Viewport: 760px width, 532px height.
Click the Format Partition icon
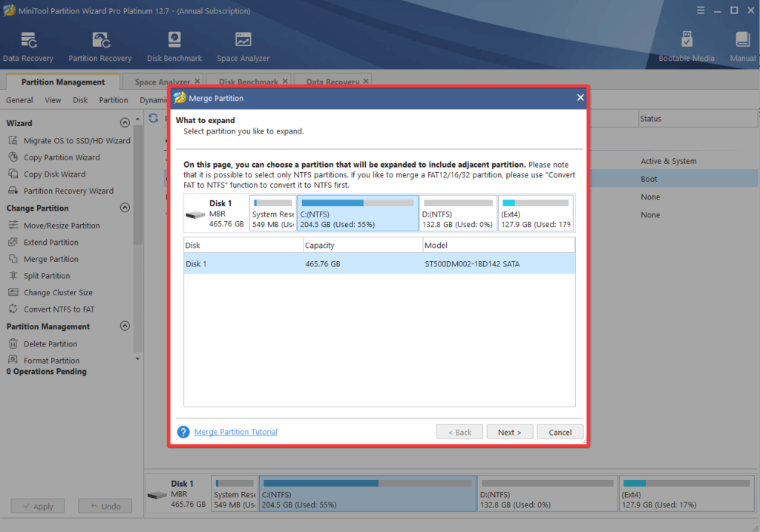click(13, 360)
